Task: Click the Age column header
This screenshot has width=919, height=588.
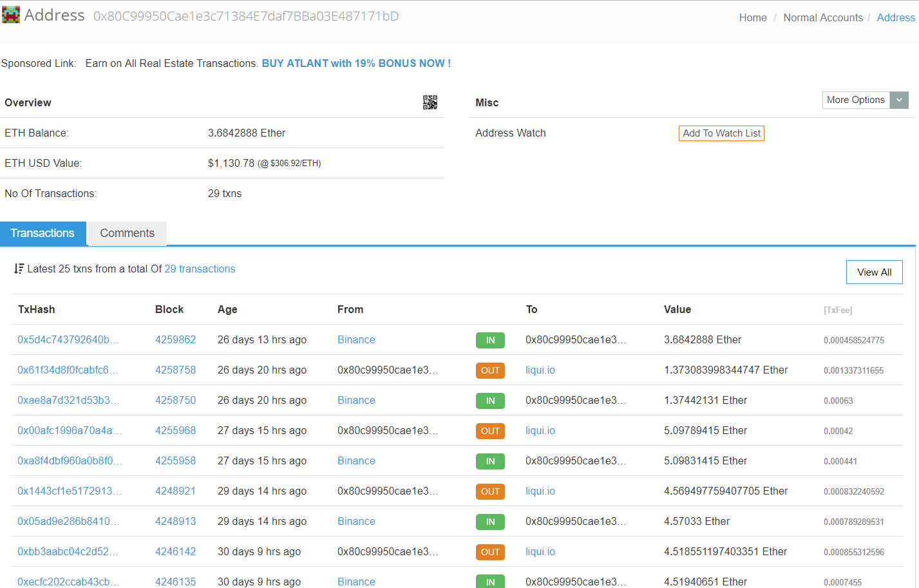Action: (x=227, y=309)
